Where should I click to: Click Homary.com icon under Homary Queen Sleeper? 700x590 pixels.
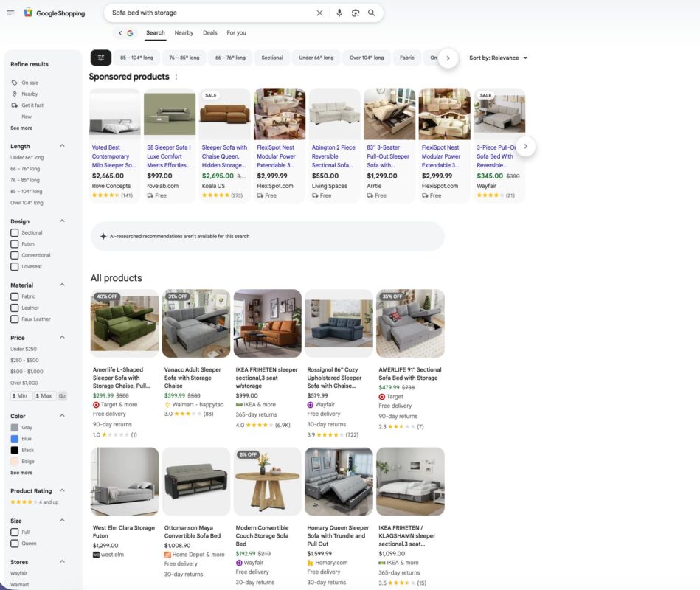[x=311, y=563]
